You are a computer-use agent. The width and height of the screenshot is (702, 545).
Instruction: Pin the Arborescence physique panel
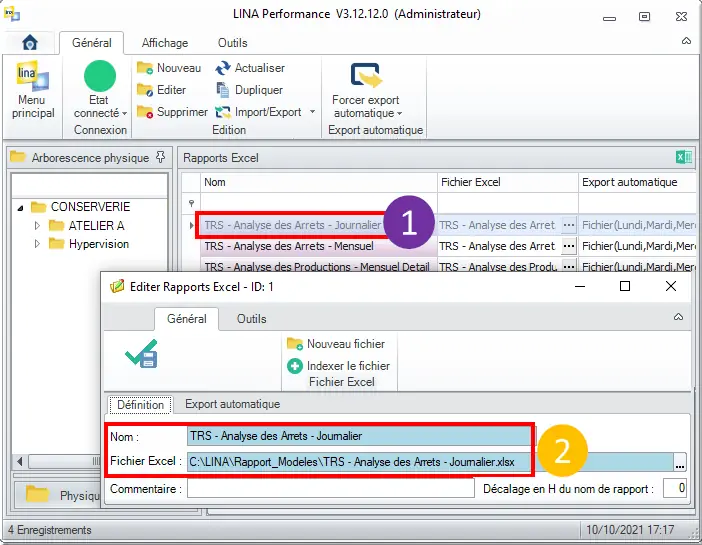(160, 157)
